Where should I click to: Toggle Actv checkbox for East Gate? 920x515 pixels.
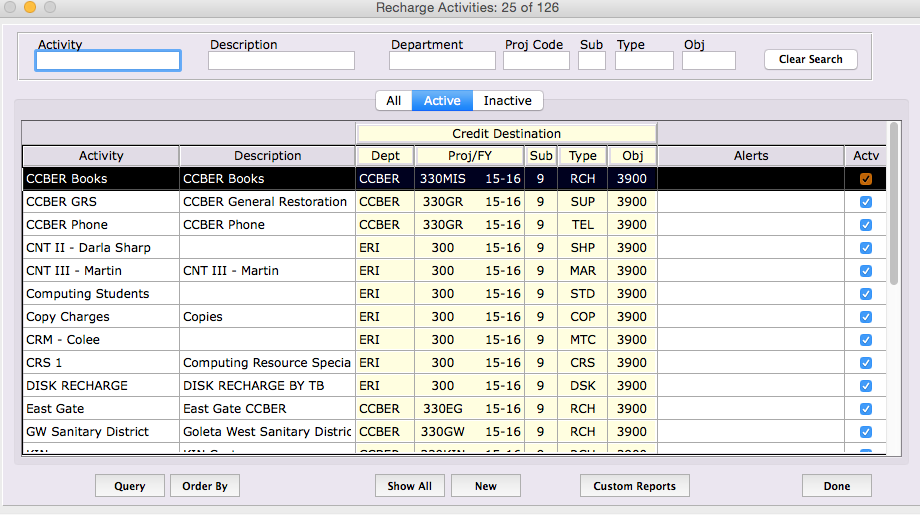tap(865, 409)
